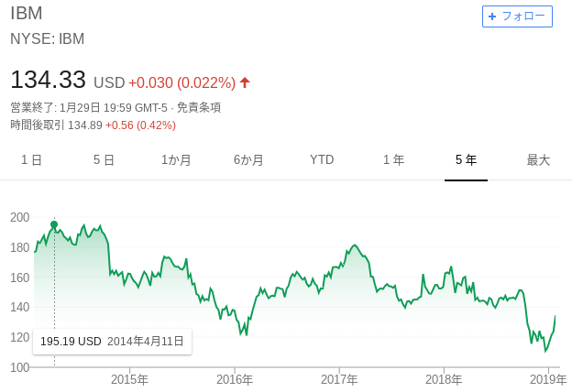
Task: Click the 2017年 axis label
Action: pyautogui.click(x=339, y=379)
